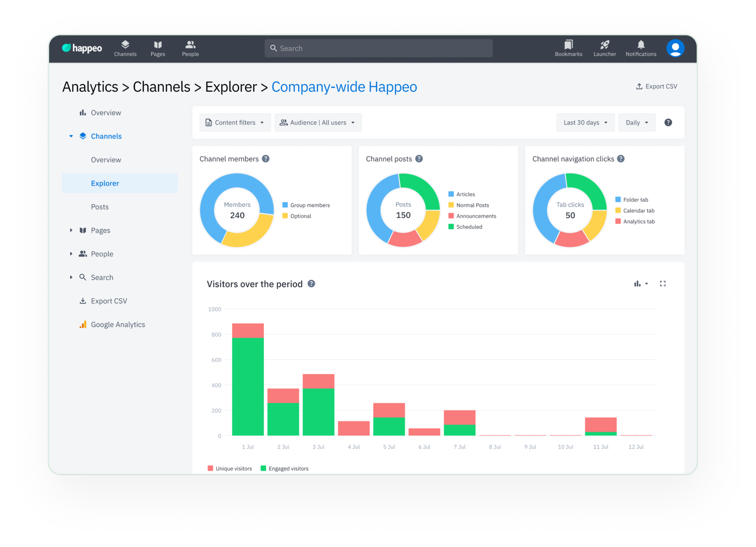Click the Company-wide Happeo breadcrumb link
The image size is (756, 547).
pos(344,87)
